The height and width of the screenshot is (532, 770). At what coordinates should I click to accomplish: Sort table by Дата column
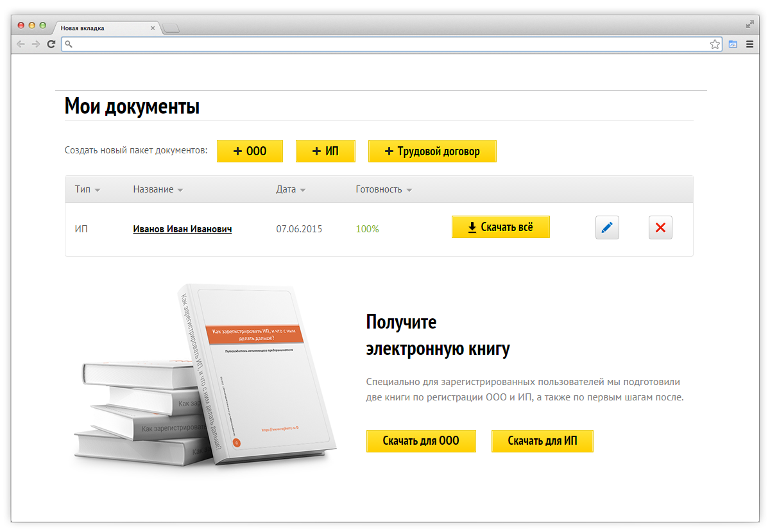[291, 189]
